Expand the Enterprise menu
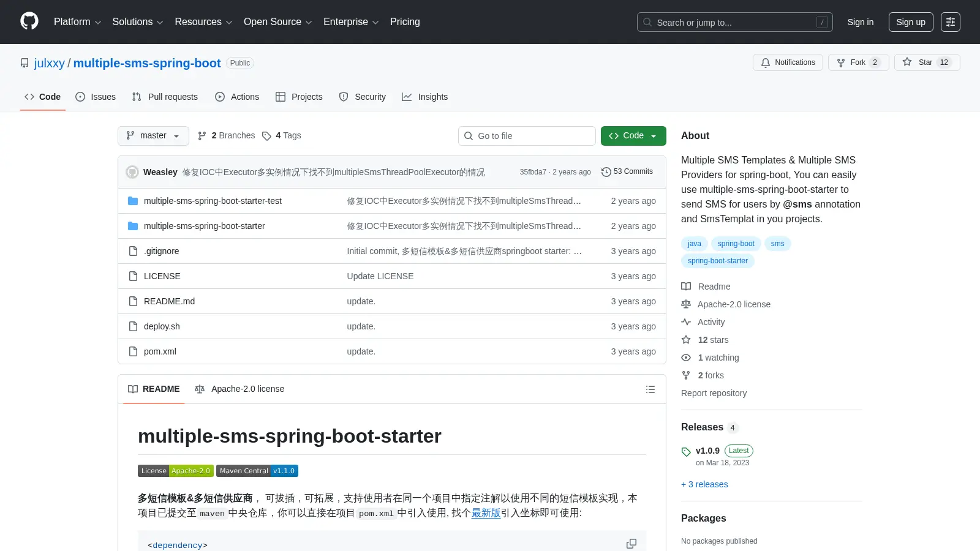This screenshot has height=551, width=980. click(351, 22)
